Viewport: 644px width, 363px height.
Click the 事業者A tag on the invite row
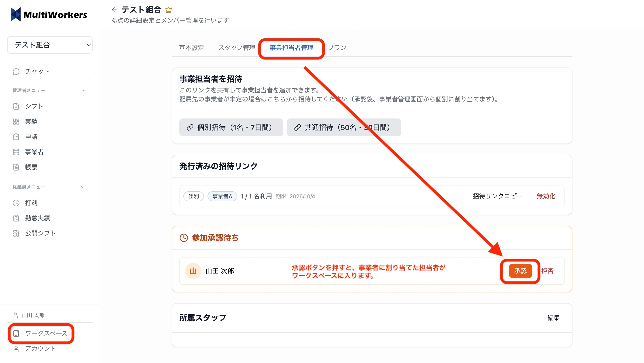pyautogui.click(x=222, y=196)
